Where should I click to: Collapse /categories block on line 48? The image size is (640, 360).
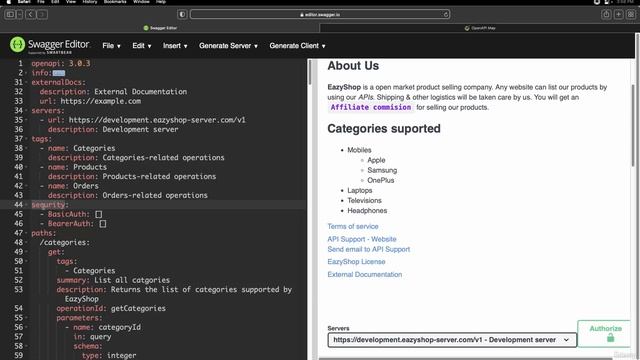[x=26, y=242]
